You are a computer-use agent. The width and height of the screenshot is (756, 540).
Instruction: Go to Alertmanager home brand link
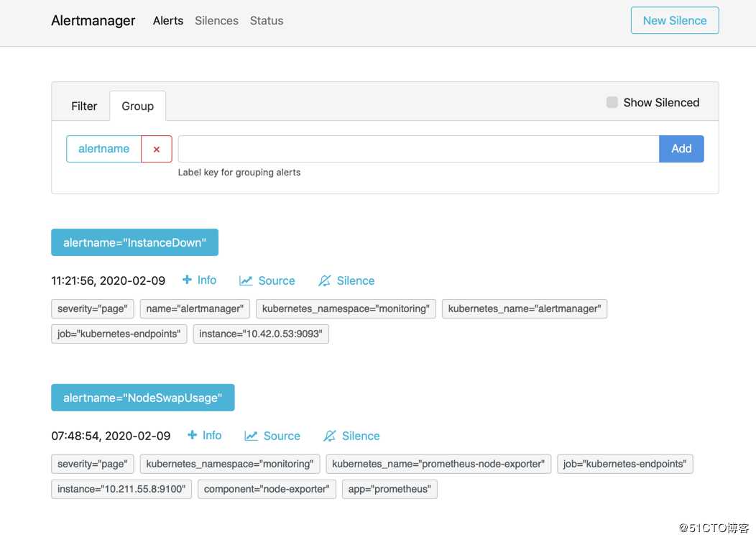93,21
